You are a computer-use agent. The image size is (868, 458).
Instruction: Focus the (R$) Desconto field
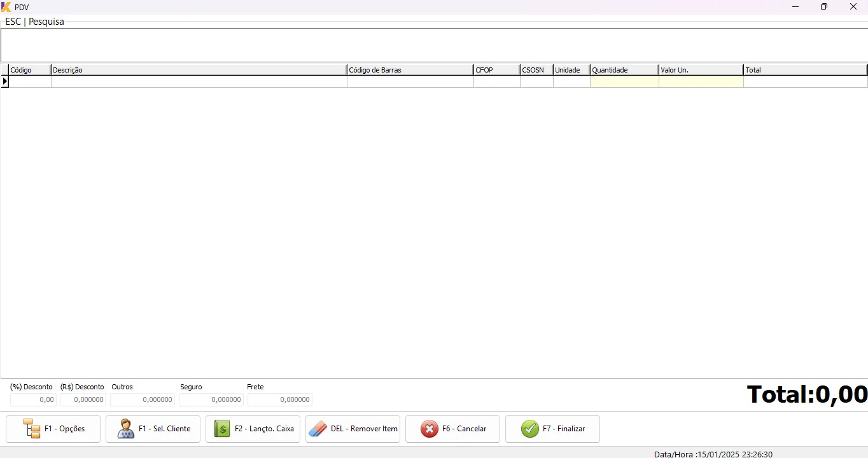coord(83,399)
